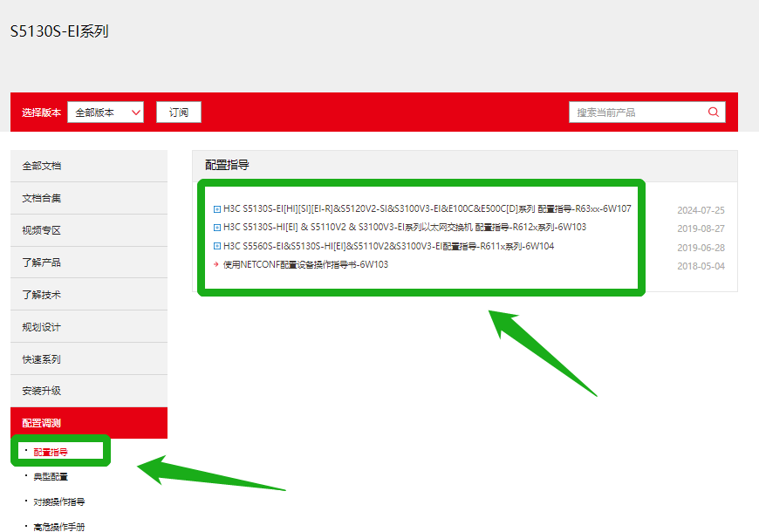The image size is (759, 532).
Task: Click the date 2024-07-25
Action: pyautogui.click(x=701, y=210)
